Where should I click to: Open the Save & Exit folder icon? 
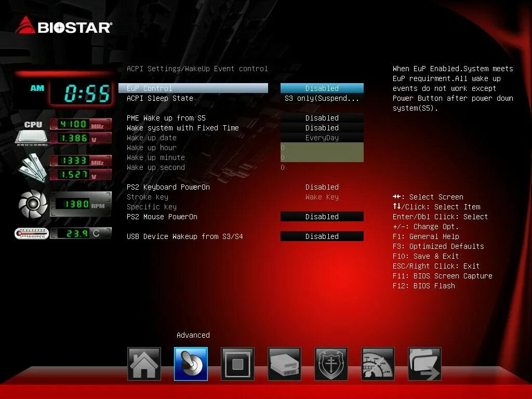425,364
